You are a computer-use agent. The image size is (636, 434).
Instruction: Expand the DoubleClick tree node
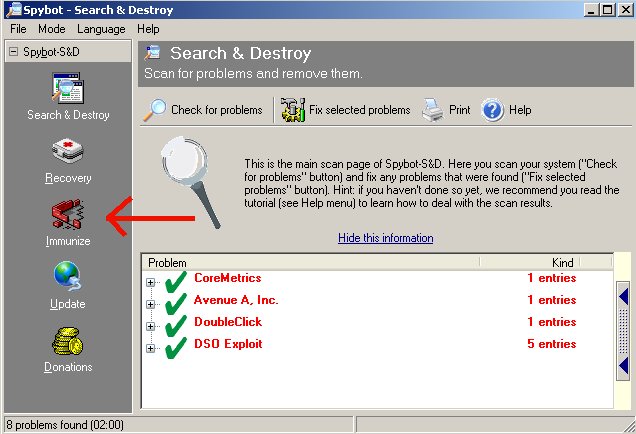(x=150, y=326)
